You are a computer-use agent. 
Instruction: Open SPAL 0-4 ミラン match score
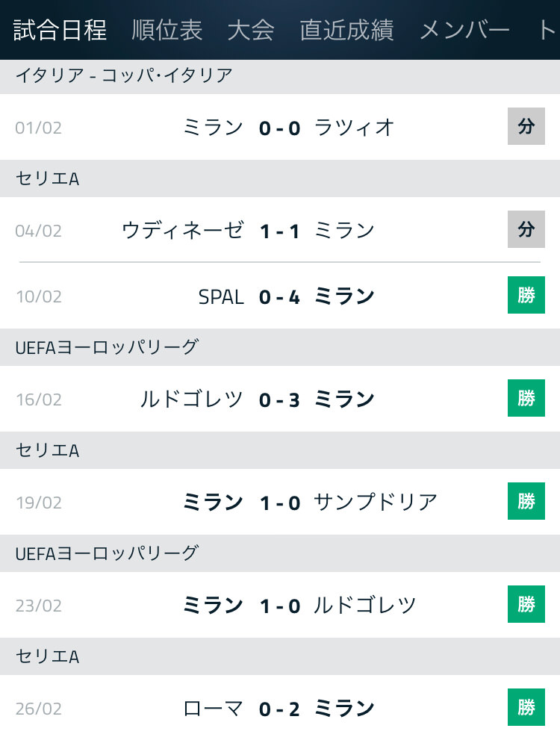(x=280, y=297)
